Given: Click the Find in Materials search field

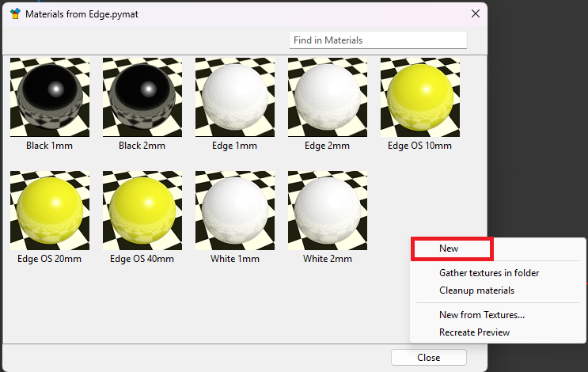Looking at the screenshot, I should 377,40.
